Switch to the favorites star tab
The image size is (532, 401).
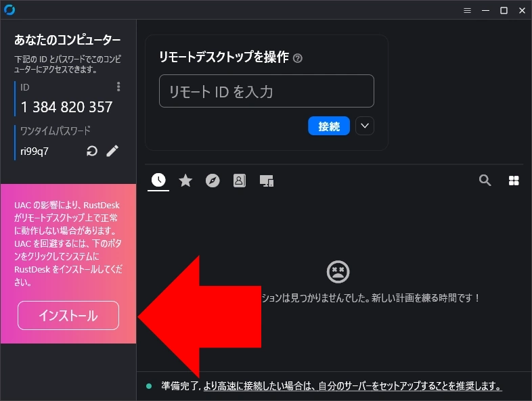(185, 180)
